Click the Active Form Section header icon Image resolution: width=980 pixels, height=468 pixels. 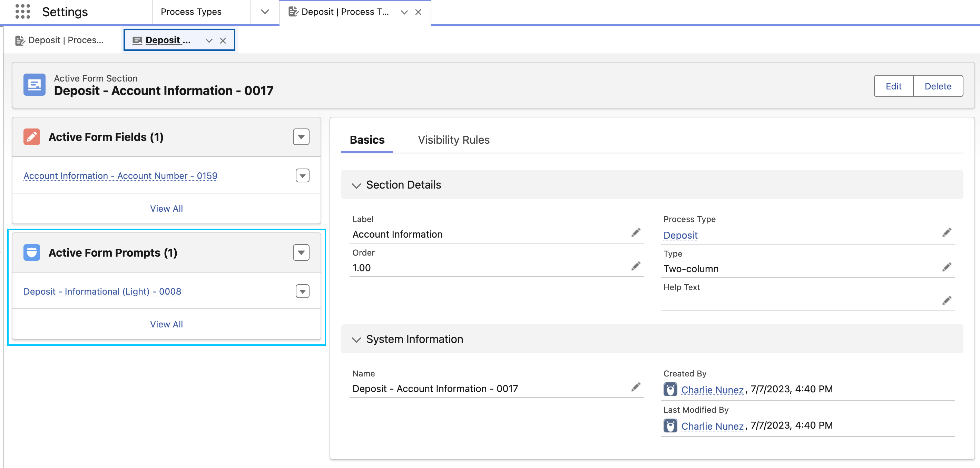click(x=34, y=85)
